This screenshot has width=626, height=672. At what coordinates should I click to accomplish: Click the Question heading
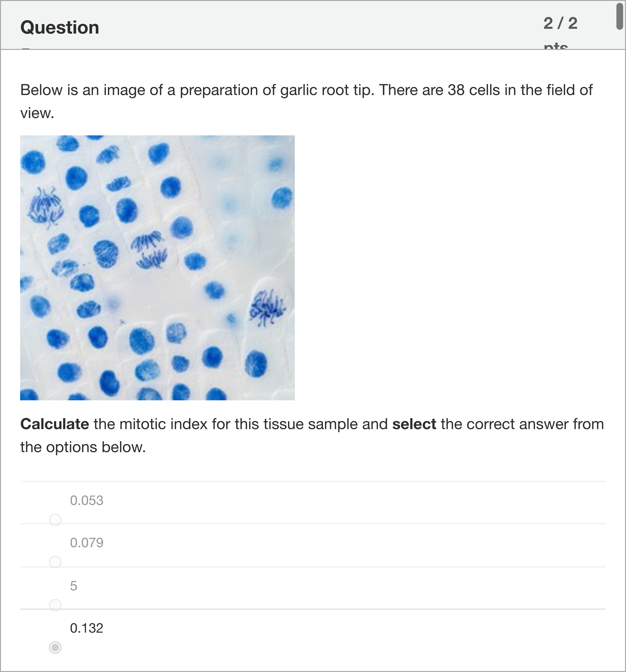click(x=60, y=27)
